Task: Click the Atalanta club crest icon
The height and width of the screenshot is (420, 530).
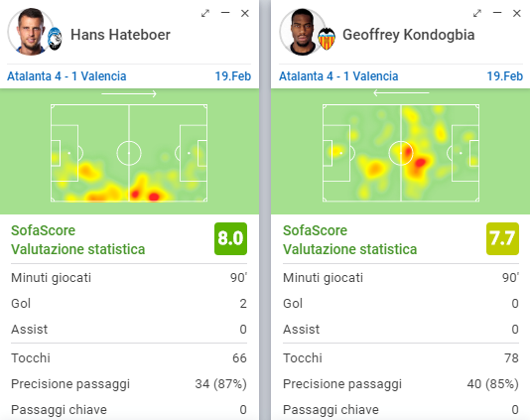Action: [55, 39]
